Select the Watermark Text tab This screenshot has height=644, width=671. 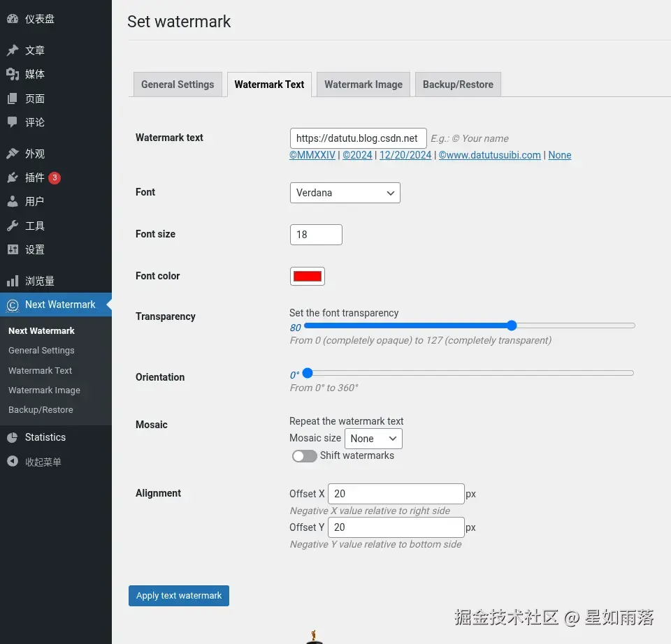click(269, 85)
